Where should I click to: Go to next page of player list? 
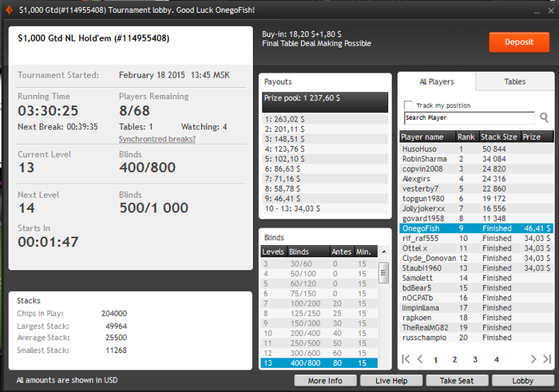click(x=533, y=358)
